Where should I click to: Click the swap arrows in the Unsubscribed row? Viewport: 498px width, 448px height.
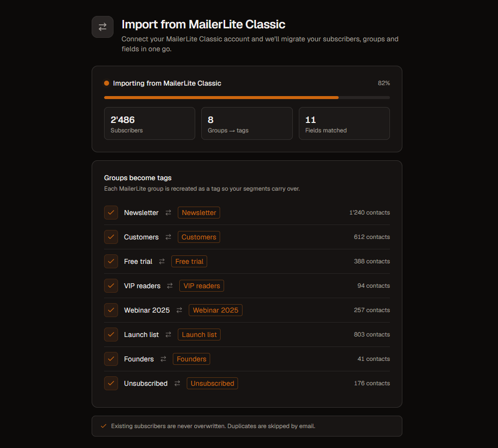tap(177, 383)
